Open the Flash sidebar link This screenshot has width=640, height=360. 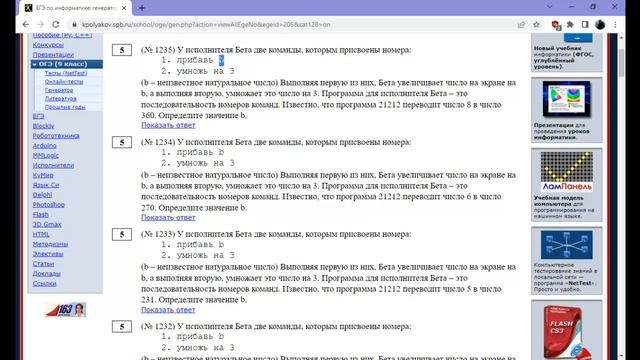point(40,214)
